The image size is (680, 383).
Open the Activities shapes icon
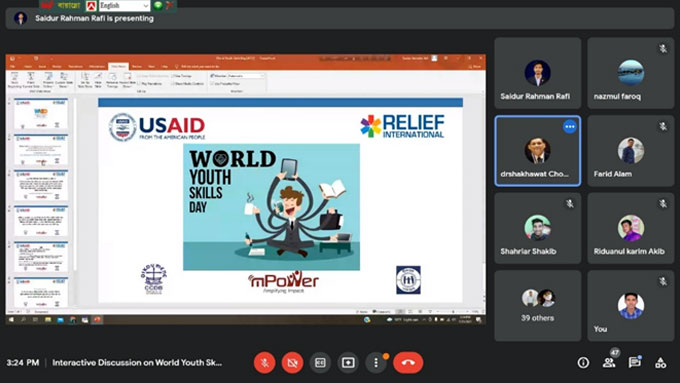point(660,363)
